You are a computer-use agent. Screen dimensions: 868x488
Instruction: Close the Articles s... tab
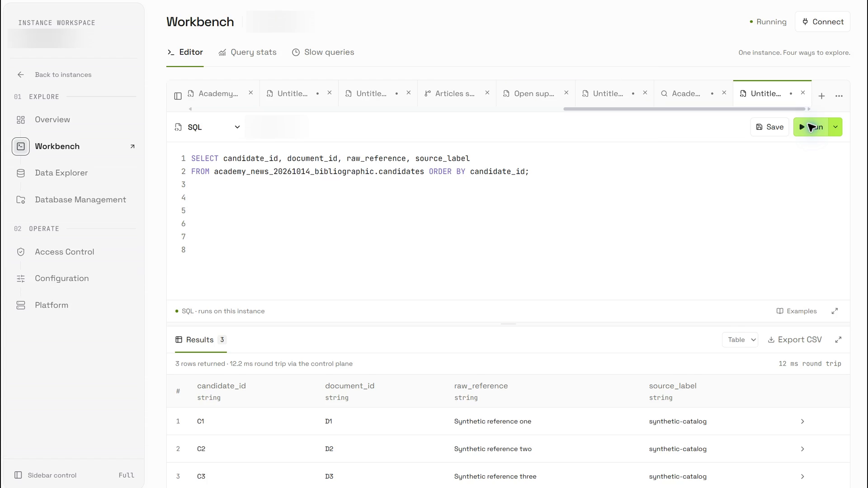tap(487, 93)
